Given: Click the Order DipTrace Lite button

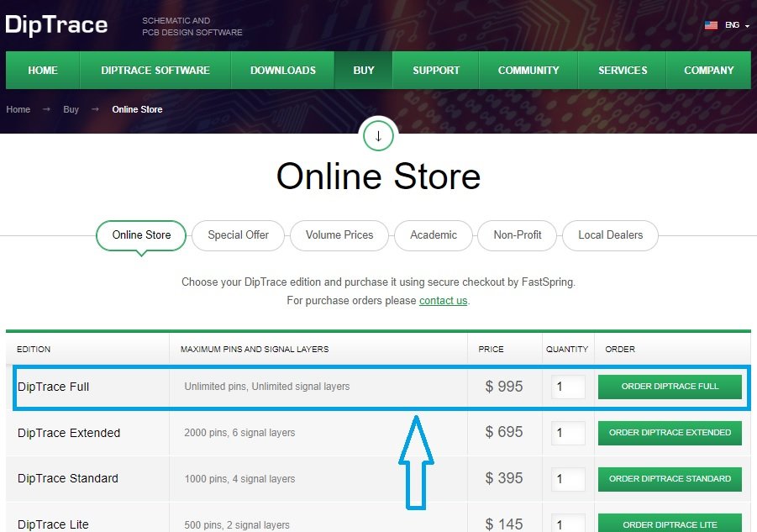Looking at the screenshot, I should tap(670, 524).
